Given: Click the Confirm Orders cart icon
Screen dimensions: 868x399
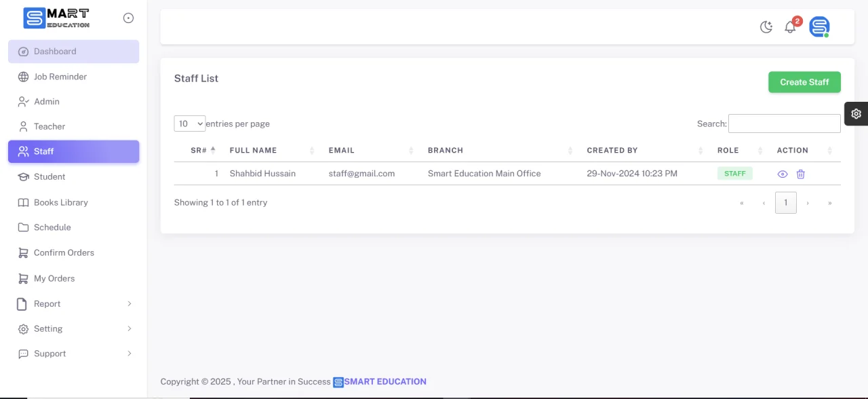Looking at the screenshot, I should (23, 252).
